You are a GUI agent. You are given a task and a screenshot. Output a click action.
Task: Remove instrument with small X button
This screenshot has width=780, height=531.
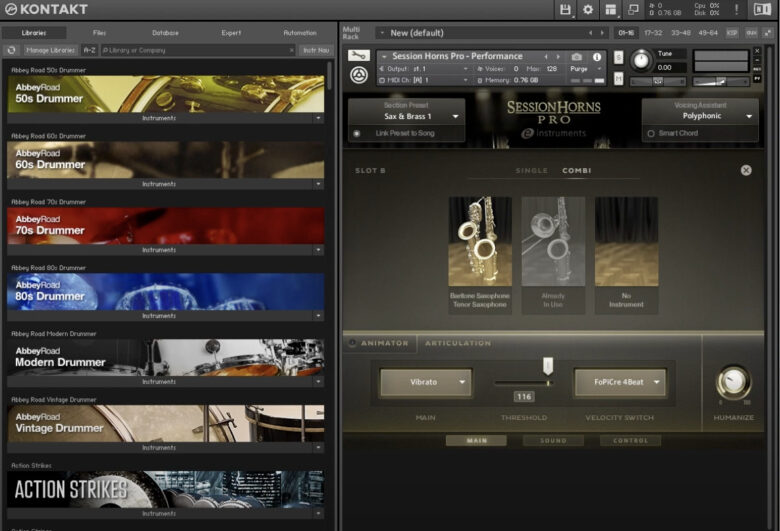(x=757, y=51)
